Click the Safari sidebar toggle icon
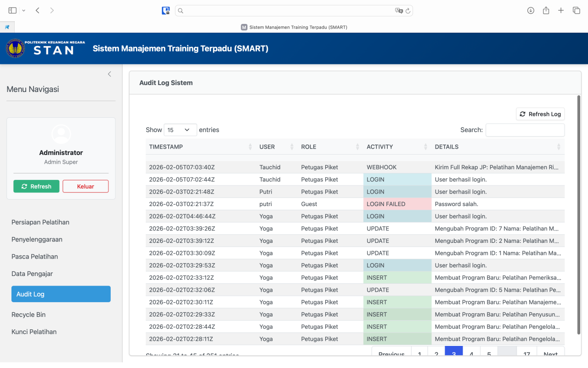This screenshot has height=368, width=588. pyautogui.click(x=12, y=10)
